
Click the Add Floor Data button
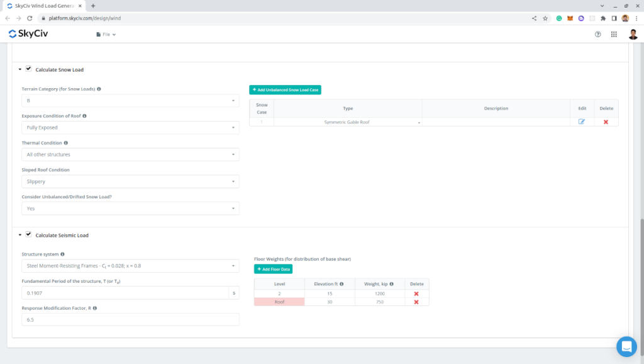tap(273, 269)
